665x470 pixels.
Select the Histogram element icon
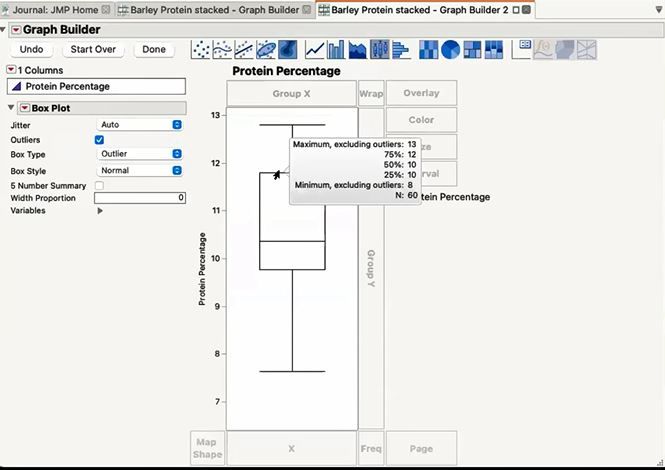[401, 50]
